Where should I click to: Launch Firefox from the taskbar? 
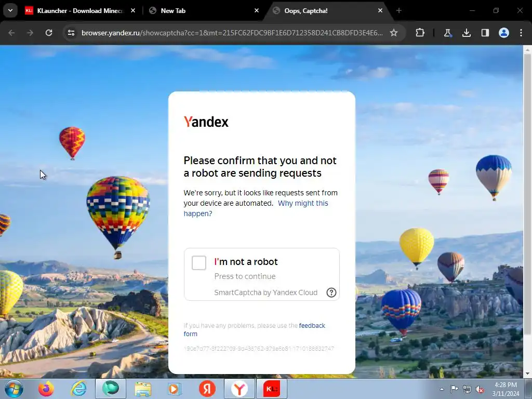[x=46, y=389]
